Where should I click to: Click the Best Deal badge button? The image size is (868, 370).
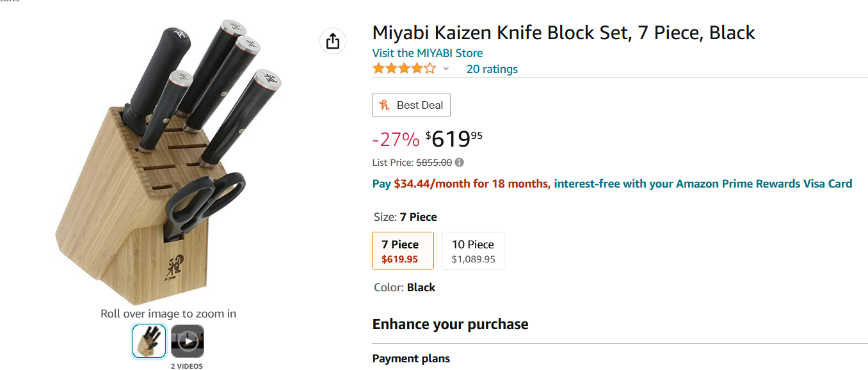pos(411,105)
